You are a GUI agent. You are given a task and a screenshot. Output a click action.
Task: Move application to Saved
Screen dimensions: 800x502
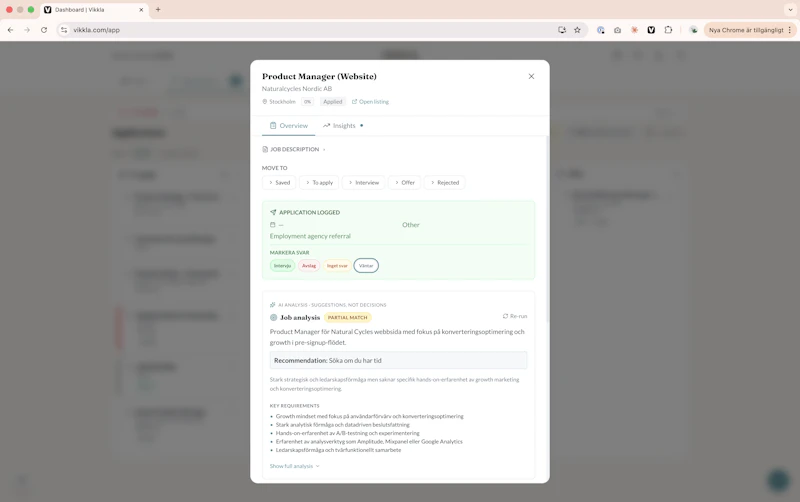[279, 183]
